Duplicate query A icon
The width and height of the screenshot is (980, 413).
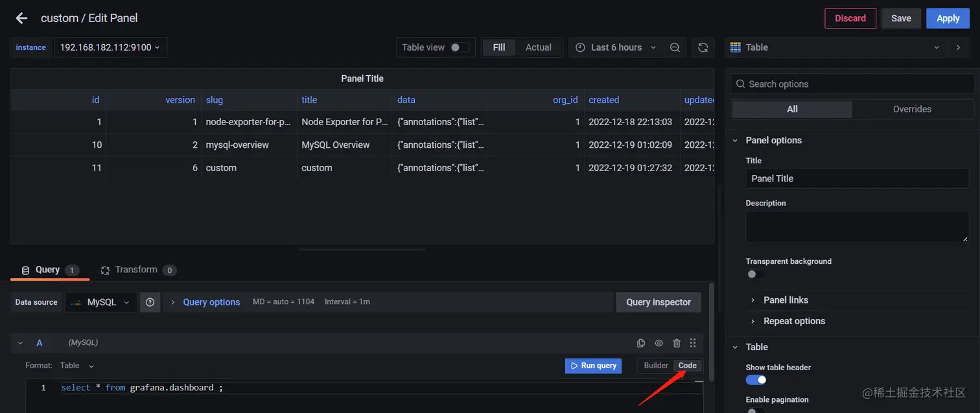(x=641, y=343)
